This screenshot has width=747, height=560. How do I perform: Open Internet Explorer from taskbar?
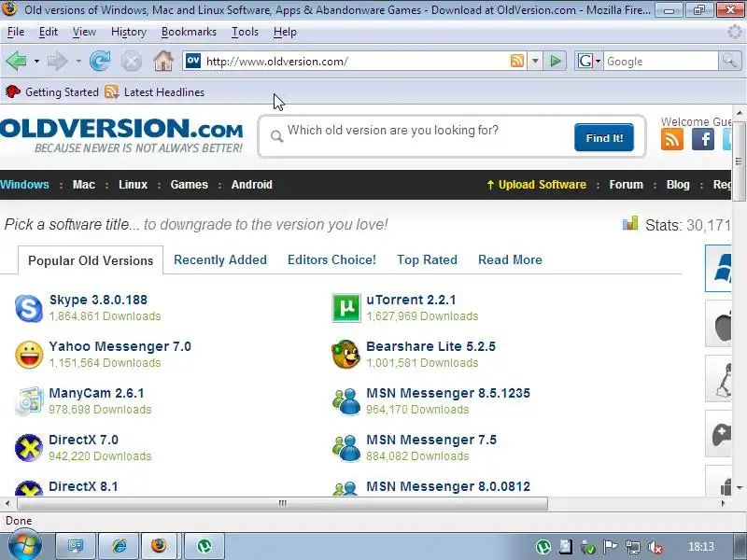[119, 546]
